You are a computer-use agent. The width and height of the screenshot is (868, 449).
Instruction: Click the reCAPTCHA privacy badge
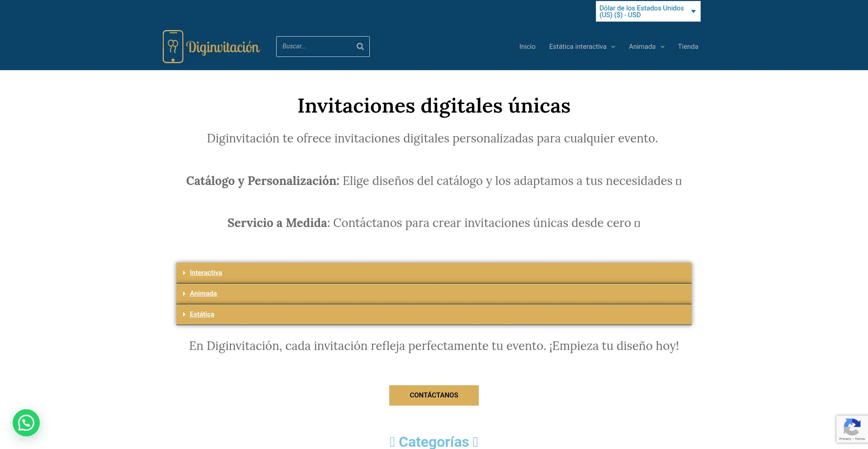pyautogui.click(x=852, y=429)
